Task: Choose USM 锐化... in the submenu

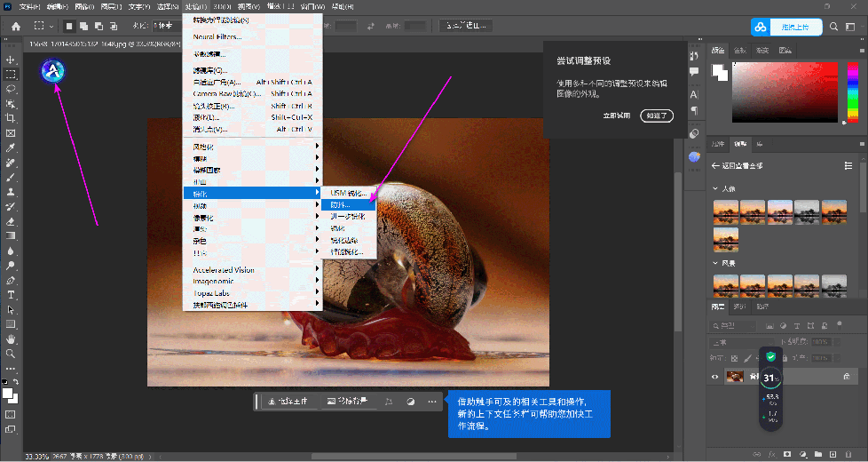Action: point(349,193)
